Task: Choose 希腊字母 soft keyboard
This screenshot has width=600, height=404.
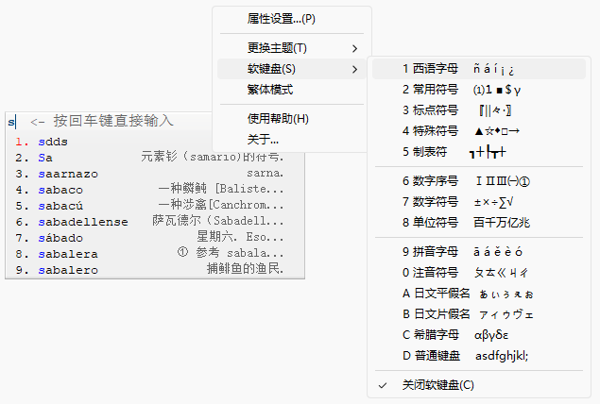Action: (x=430, y=334)
